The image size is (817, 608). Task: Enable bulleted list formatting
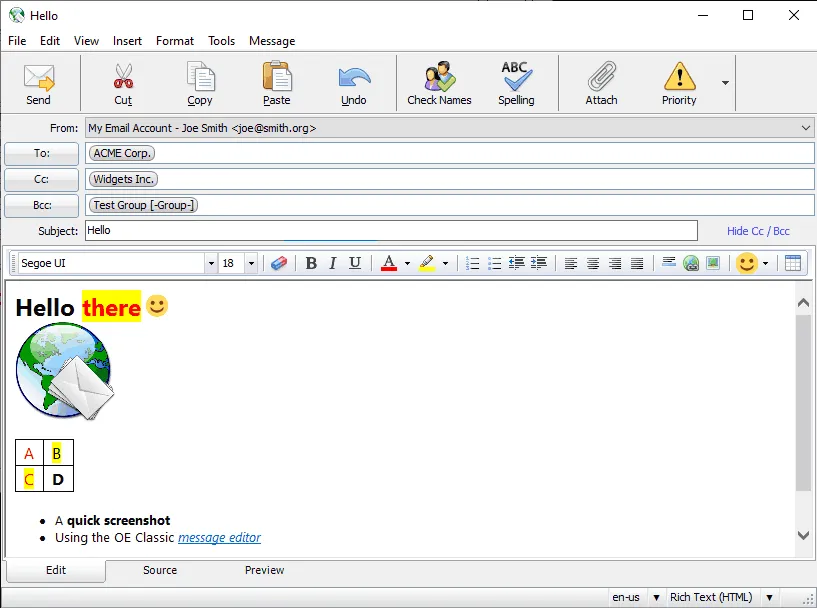495,263
